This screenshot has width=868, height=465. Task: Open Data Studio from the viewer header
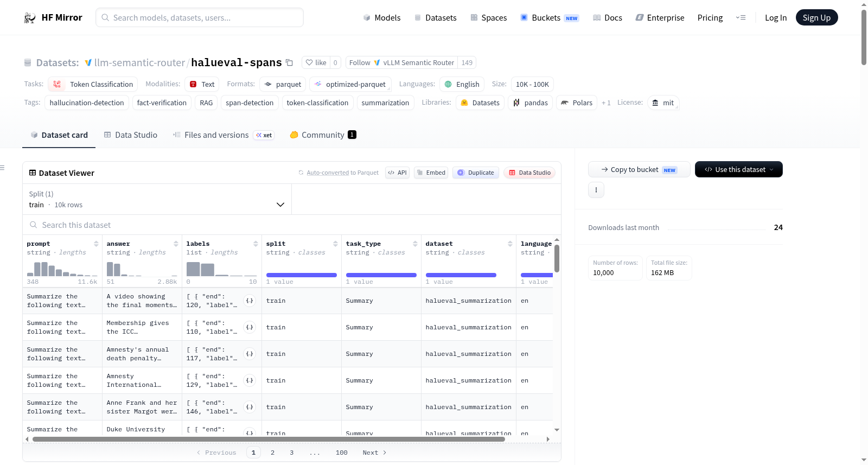point(529,173)
